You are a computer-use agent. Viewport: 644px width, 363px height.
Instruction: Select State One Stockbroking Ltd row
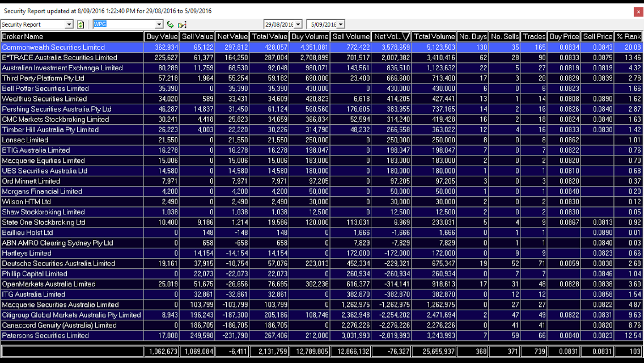[321, 222]
